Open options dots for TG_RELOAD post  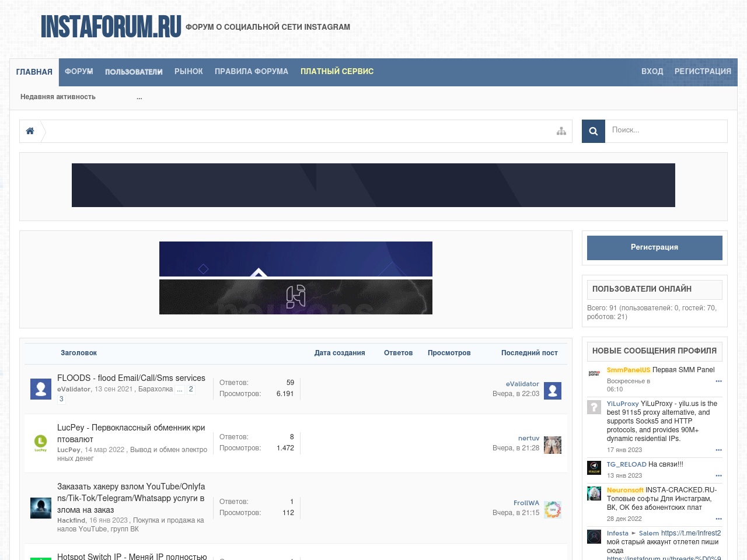click(x=718, y=475)
